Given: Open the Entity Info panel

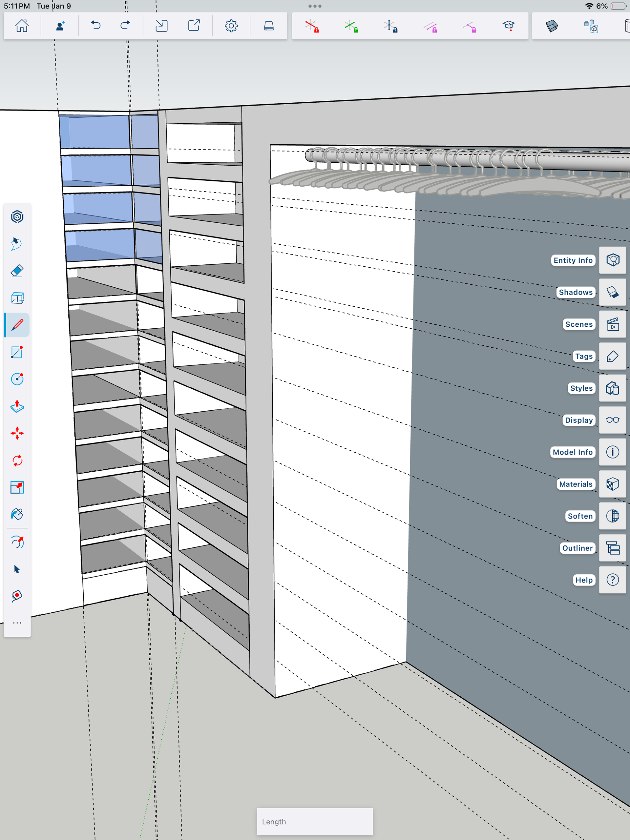Looking at the screenshot, I should pos(612,260).
